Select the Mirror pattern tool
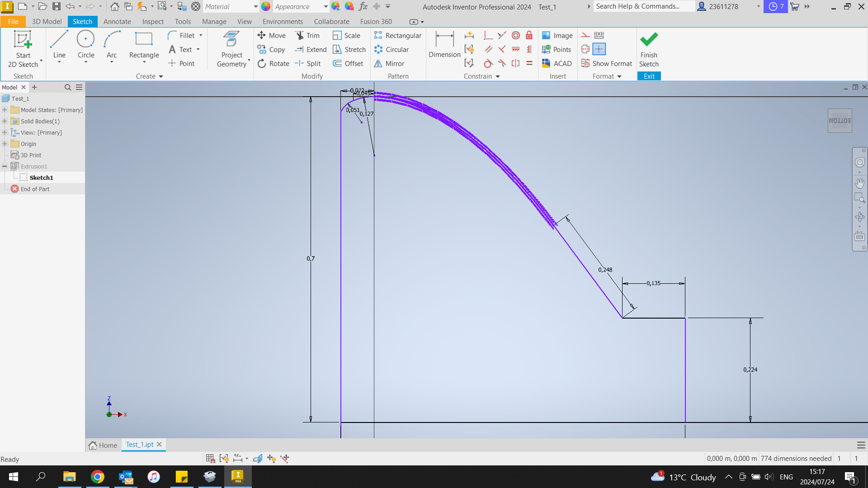This screenshot has width=868, height=488. point(389,63)
